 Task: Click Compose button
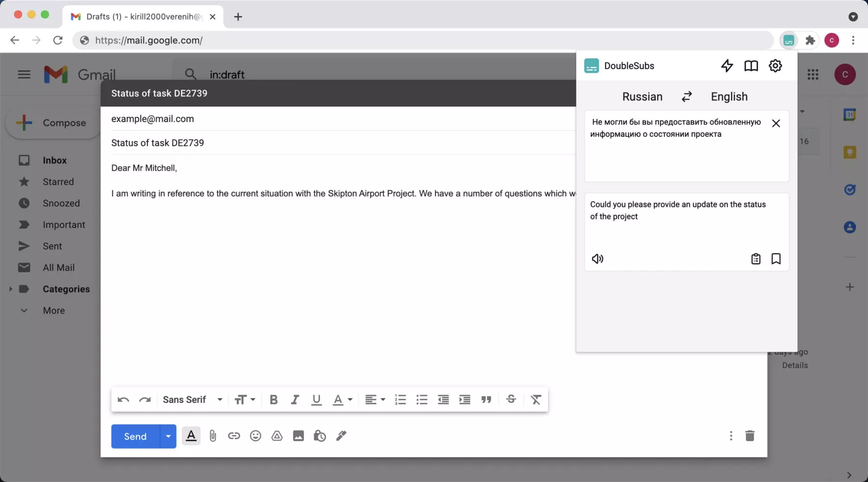pos(52,123)
